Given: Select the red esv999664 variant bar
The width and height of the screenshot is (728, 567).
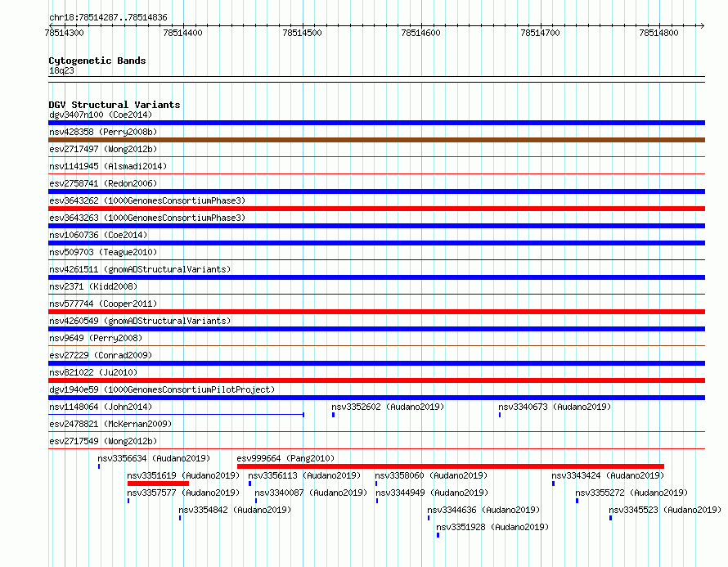Looking at the screenshot, I should tap(451, 466).
